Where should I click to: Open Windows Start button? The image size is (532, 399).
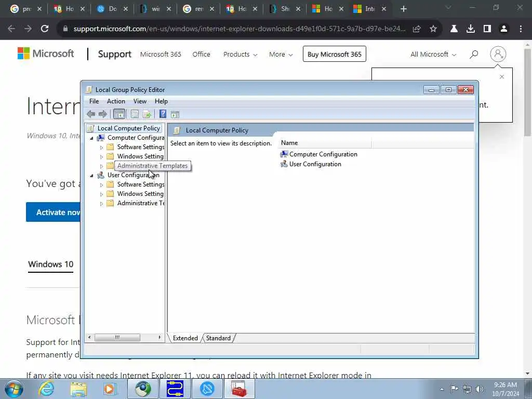click(14, 389)
